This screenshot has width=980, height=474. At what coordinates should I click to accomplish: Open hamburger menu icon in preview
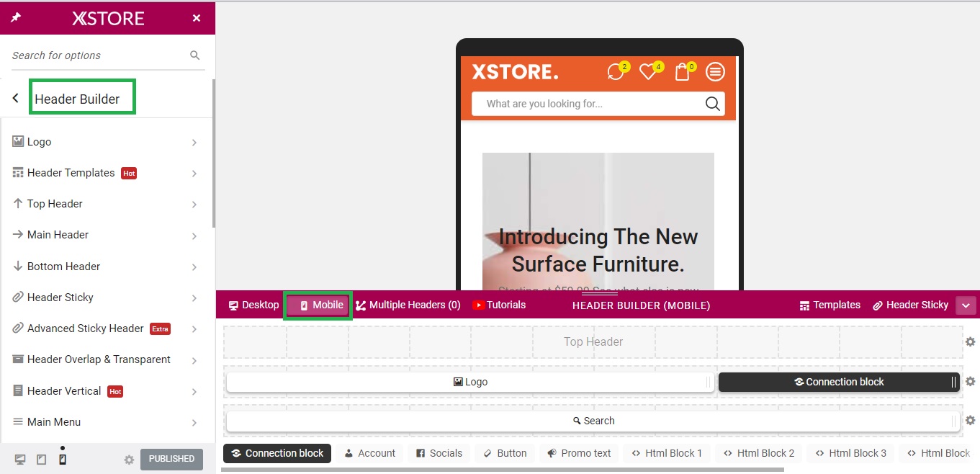pos(715,71)
